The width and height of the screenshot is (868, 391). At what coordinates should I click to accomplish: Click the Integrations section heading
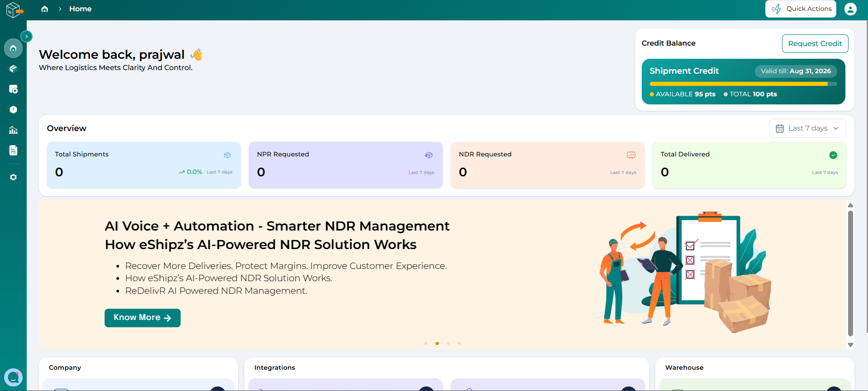click(x=274, y=367)
